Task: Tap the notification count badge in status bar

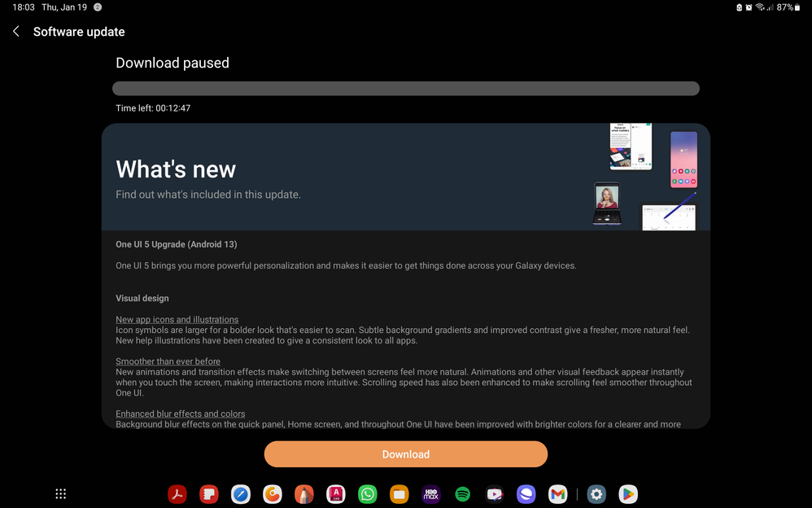Action: pyautogui.click(x=98, y=7)
